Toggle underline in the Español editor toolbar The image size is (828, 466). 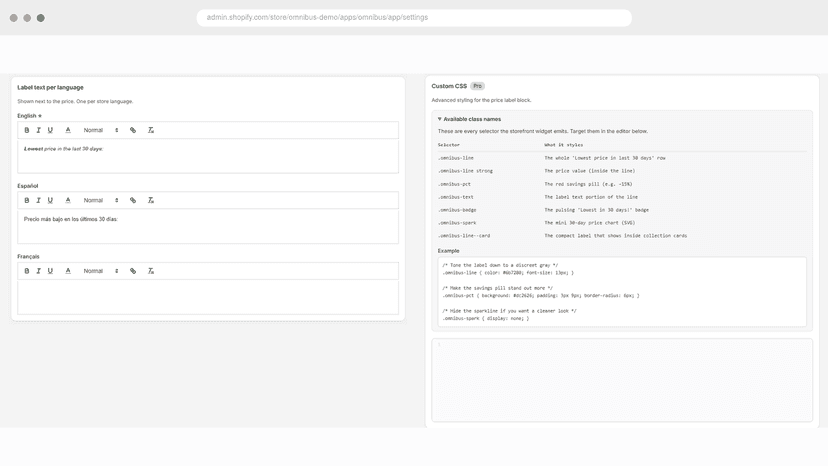click(x=50, y=200)
